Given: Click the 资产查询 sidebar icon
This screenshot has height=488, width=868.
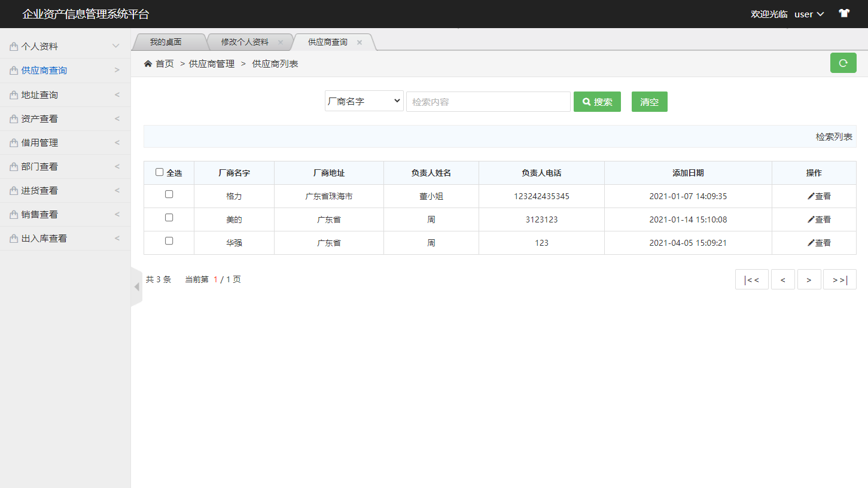Looking at the screenshot, I should coord(13,118).
